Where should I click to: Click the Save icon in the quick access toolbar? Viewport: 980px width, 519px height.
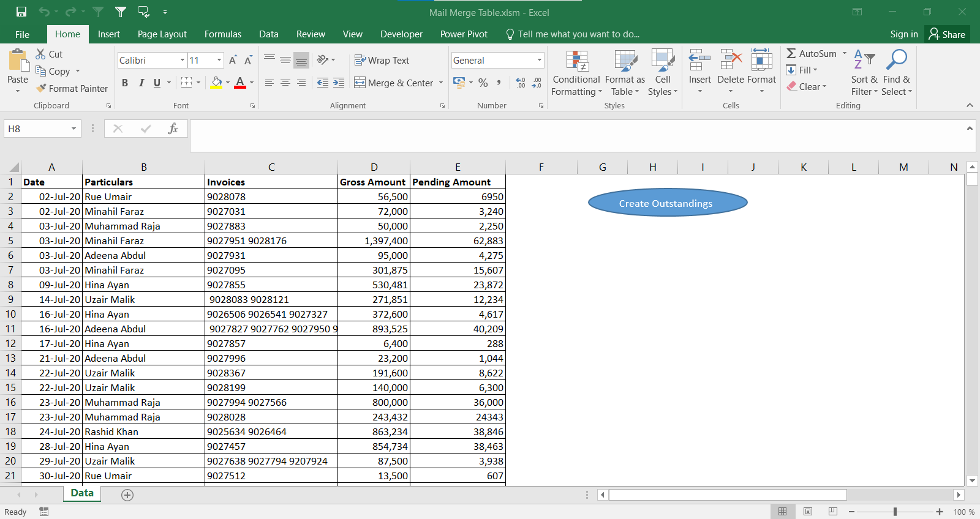pos(21,12)
